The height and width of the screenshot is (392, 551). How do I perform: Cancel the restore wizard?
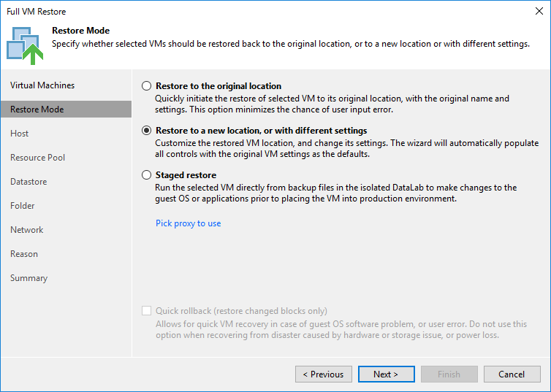512,374
